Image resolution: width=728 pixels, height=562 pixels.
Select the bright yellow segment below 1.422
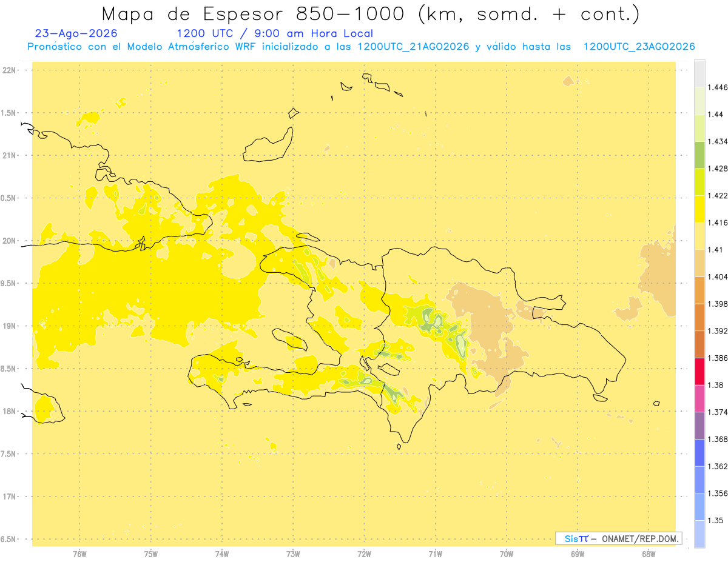point(699,209)
